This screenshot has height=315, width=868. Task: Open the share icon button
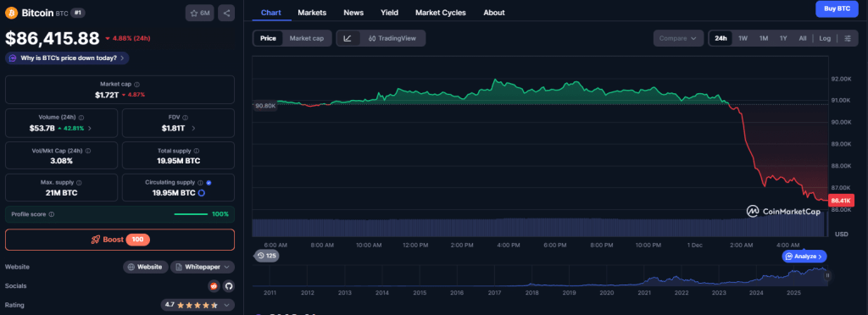pos(226,13)
